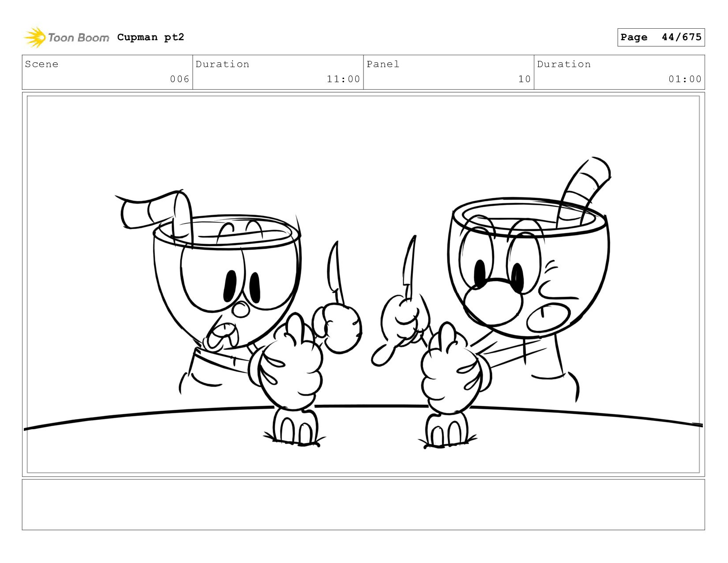
Task: Select the panel number '10'
Action: (524, 79)
